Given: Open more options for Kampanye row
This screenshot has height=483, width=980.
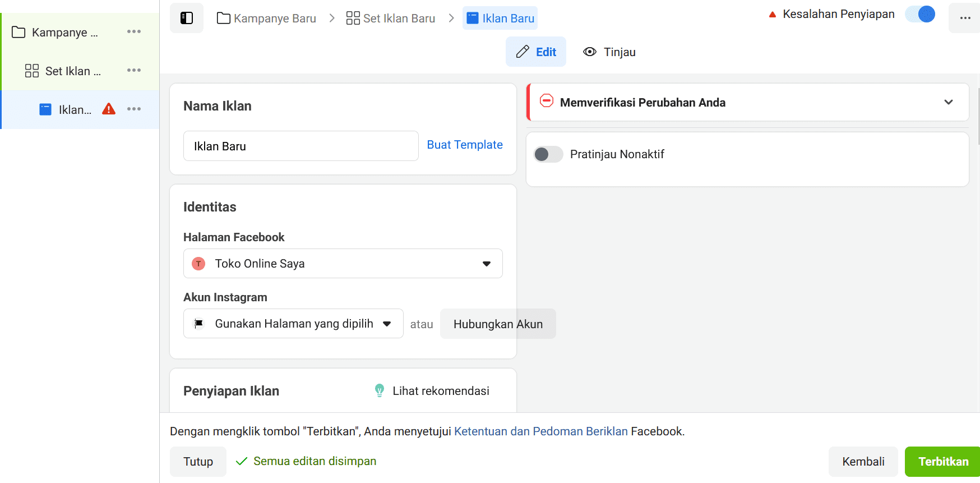Looking at the screenshot, I should [134, 31].
